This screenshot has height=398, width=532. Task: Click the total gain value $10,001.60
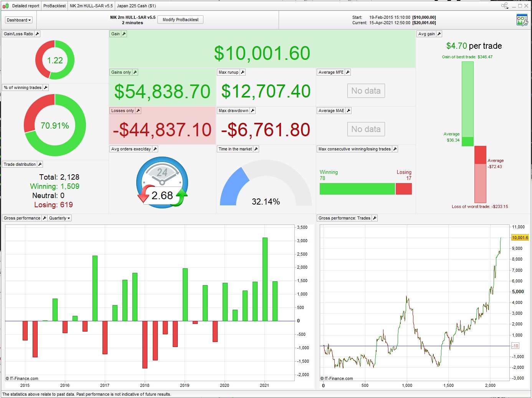click(262, 53)
